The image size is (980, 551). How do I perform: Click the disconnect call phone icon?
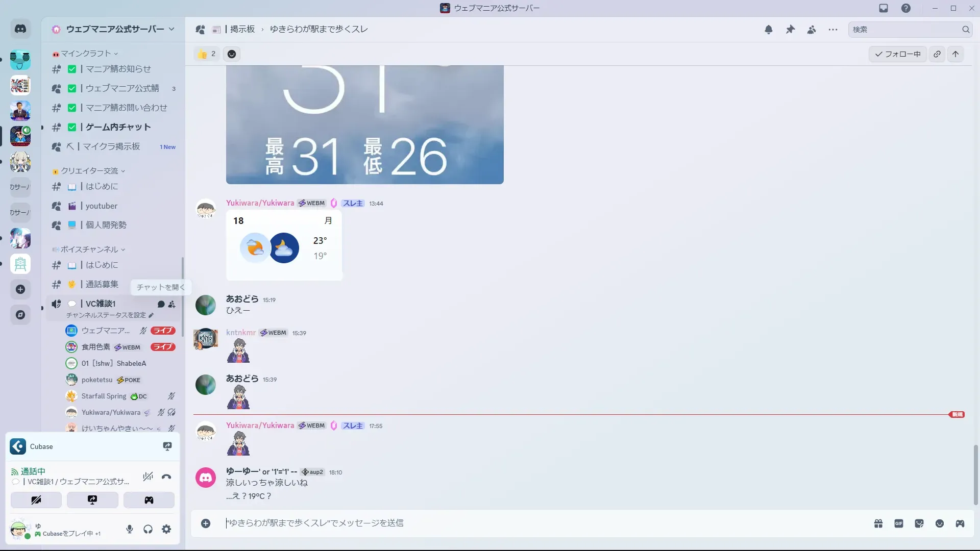pyautogui.click(x=166, y=477)
